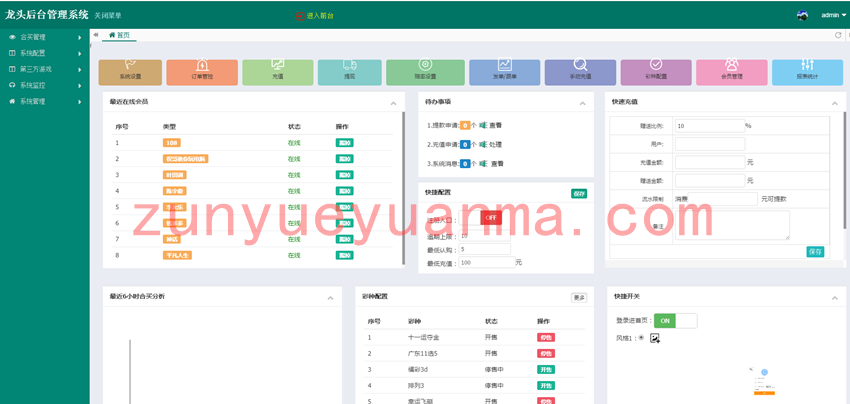
Task: Click the headset icon beside 系统监控
Action: coord(12,85)
